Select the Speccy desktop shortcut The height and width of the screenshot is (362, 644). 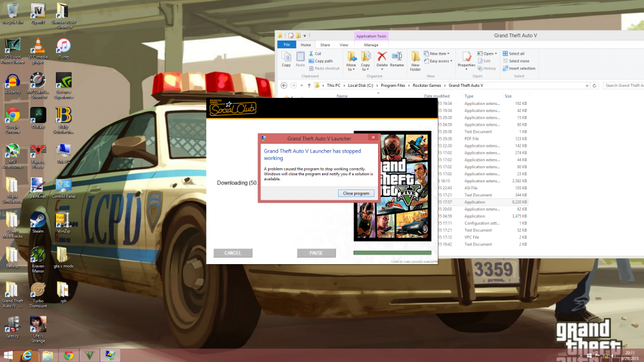12,327
